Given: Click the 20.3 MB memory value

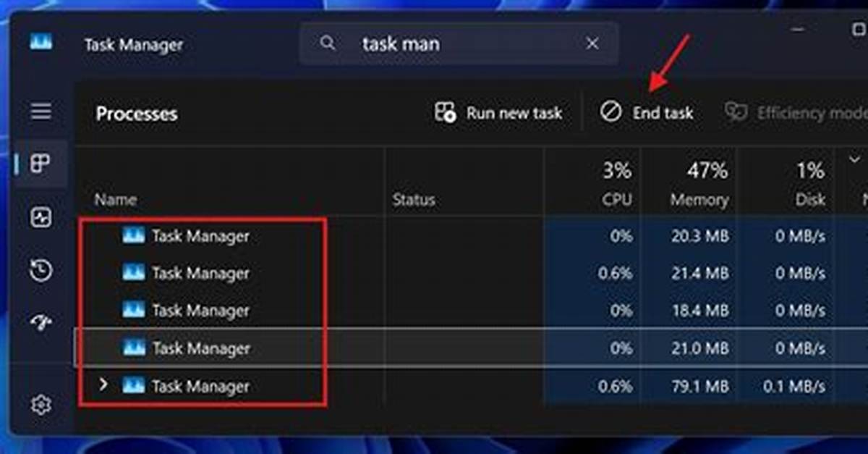Looking at the screenshot, I should (x=699, y=236).
